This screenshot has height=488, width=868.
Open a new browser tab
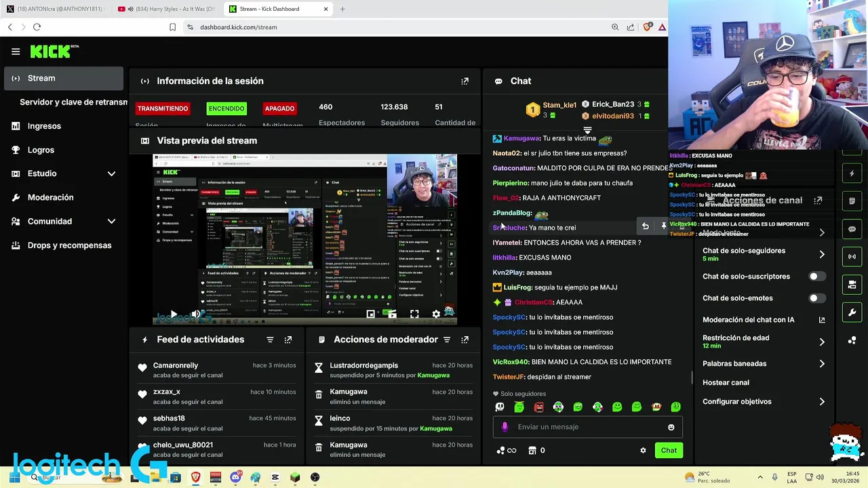point(342,9)
